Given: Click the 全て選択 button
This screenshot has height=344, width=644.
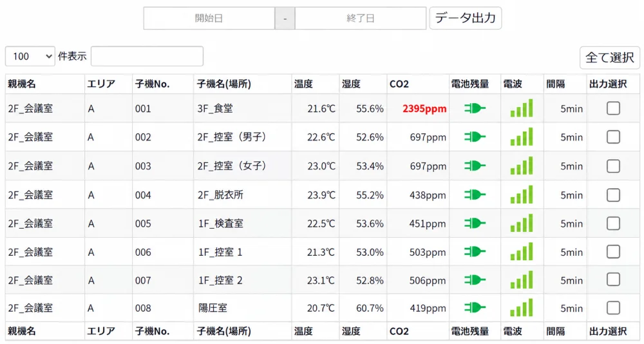Looking at the screenshot, I should pyautogui.click(x=609, y=57).
